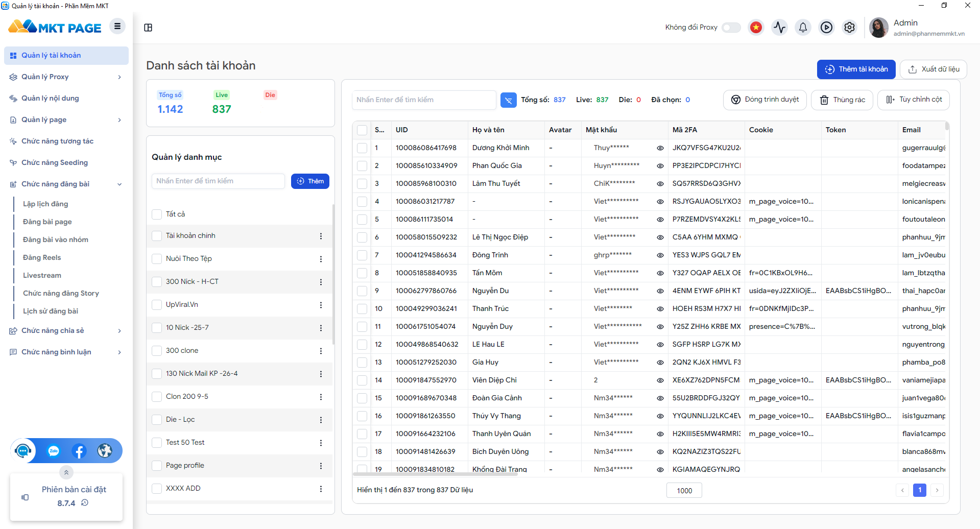The image size is (980, 529).
Task: Open options menu for Tài khoản chính
Action: (321, 236)
